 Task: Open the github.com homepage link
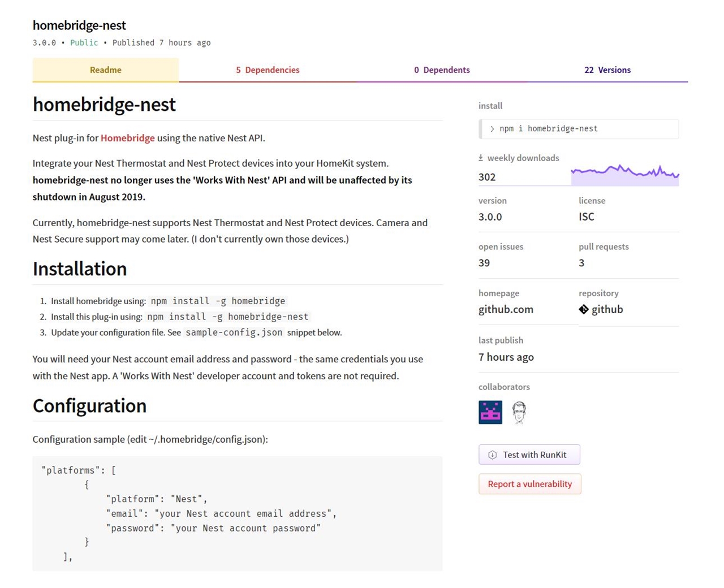[x=506, y=309]
